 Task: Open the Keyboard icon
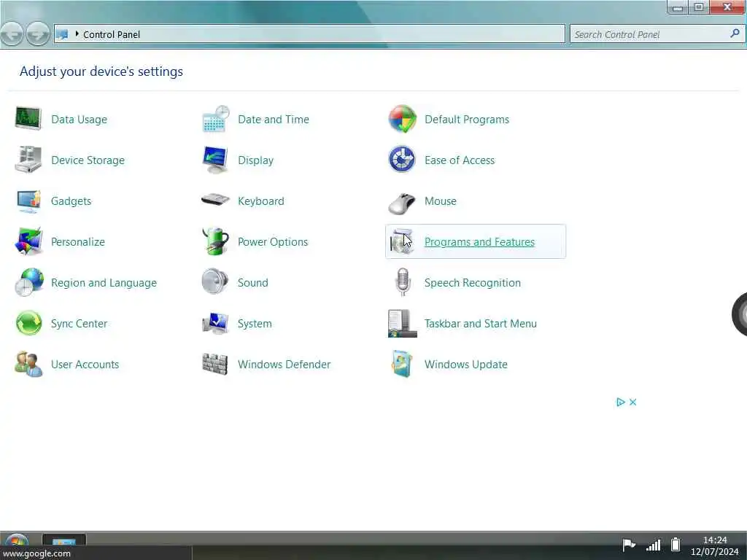[215, 200]
